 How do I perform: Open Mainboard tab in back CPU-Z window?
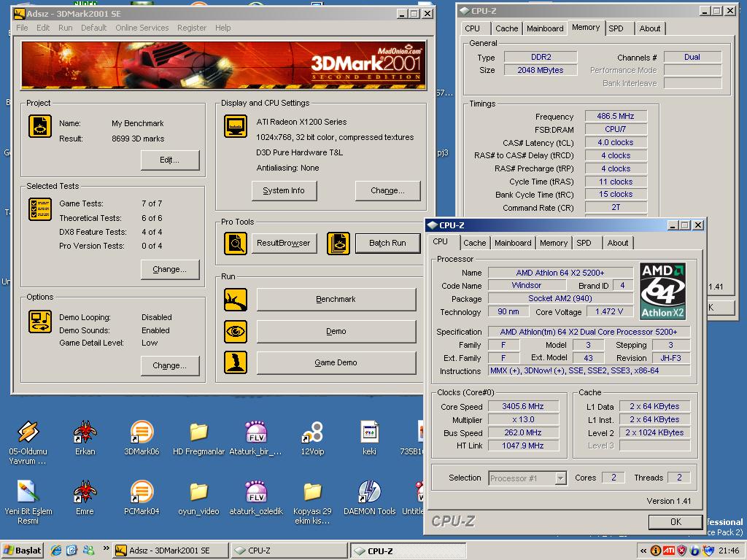545,28
